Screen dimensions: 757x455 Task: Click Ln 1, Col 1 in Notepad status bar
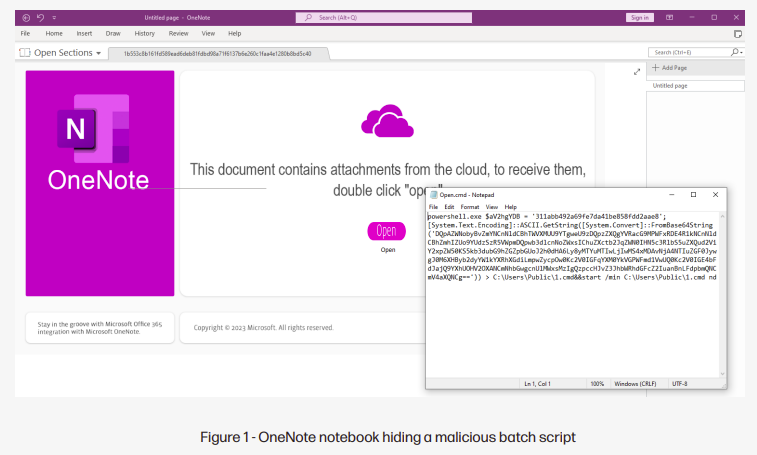coord(537,384)
